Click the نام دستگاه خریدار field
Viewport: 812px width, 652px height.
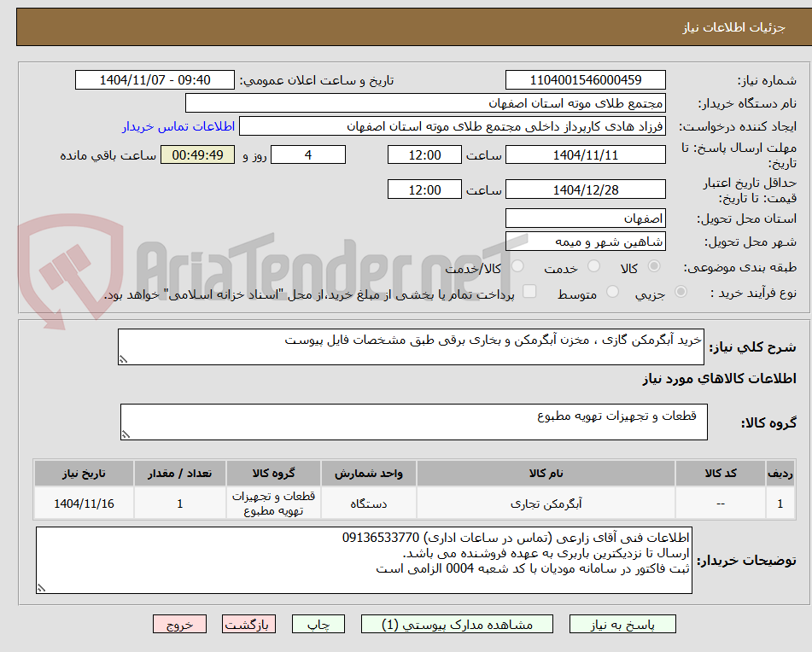tap(425, 103)
